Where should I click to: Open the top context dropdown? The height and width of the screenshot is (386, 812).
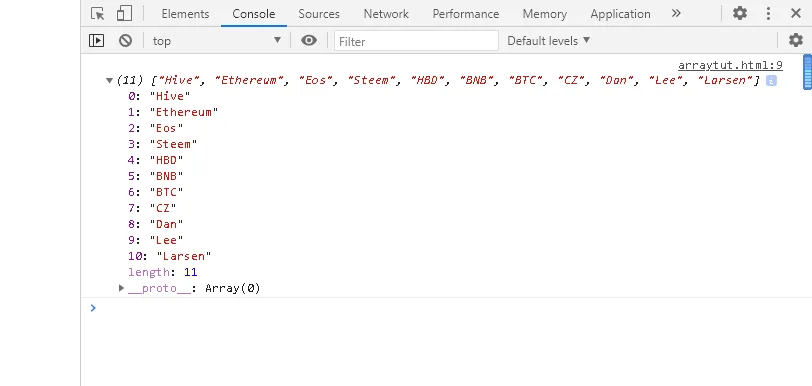click(x=216, y=40)
